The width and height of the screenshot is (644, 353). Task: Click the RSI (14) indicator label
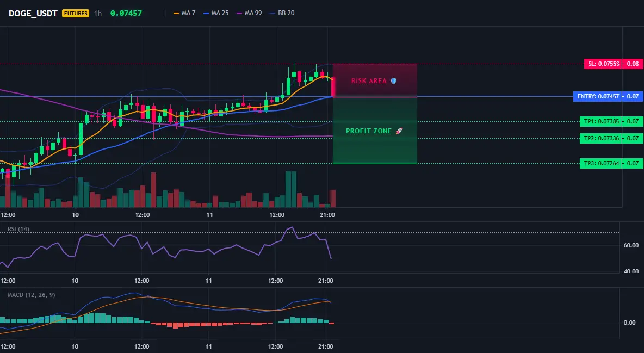(18, 229)
